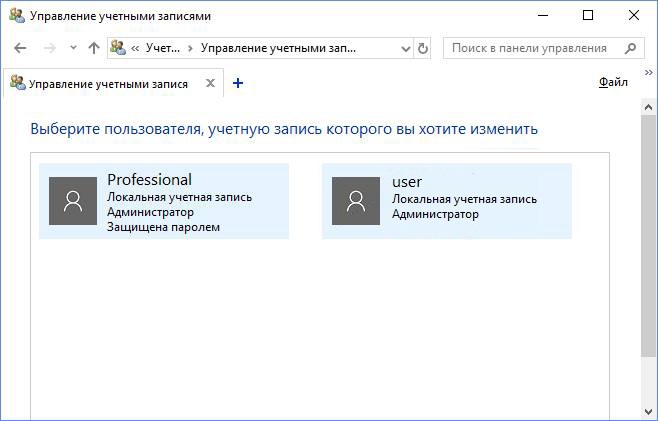The width and height of the screenshot is (658, 421).
Task: Expand hidden breadcrumb levels via double chevron
Action: 135,49
